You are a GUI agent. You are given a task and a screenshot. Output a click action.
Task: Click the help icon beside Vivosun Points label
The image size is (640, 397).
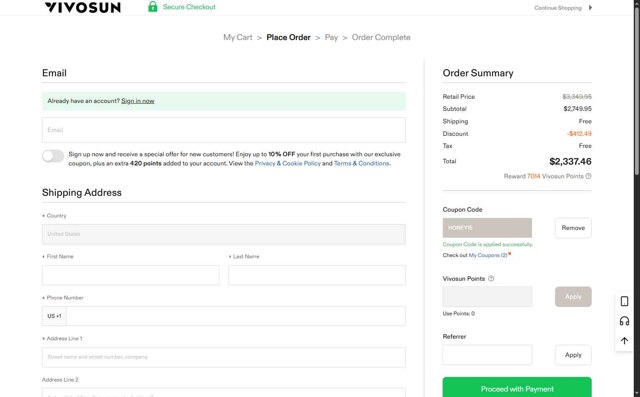click(x=491, y=278)
